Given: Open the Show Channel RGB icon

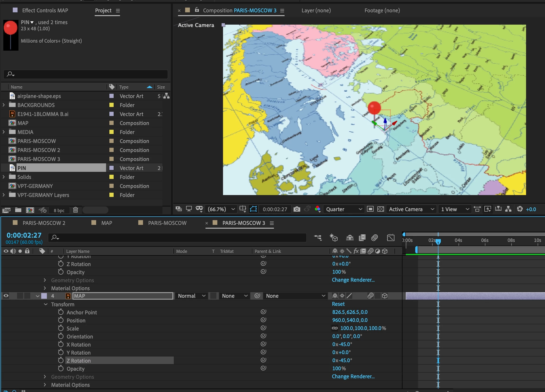Looking at the screenshot, I should 317,209.
